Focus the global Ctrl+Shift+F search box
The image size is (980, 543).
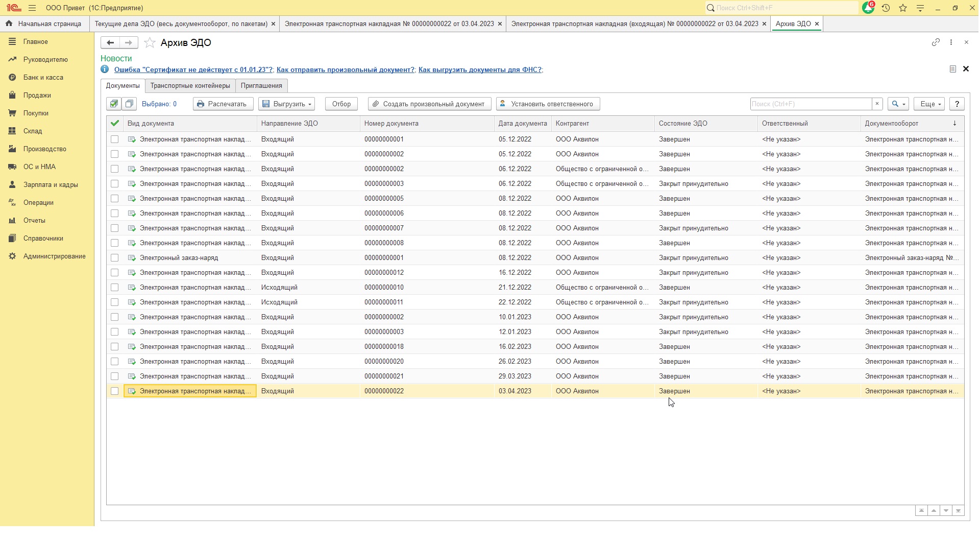(781, 8)
